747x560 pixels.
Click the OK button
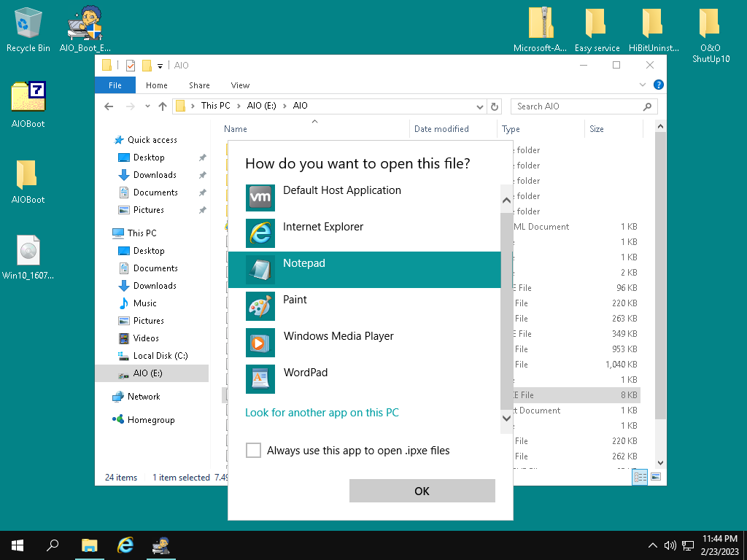pos(422,491)
